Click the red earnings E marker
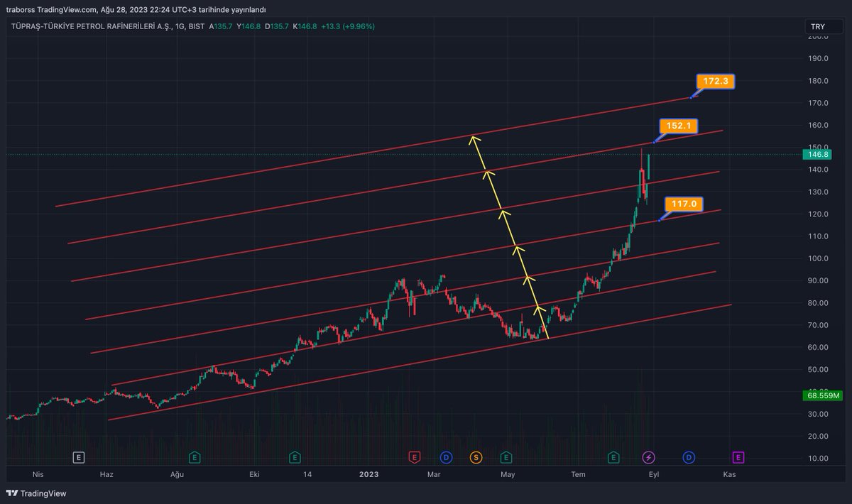The height and width of the screenshot is (504, 852). tap(415, 458)
